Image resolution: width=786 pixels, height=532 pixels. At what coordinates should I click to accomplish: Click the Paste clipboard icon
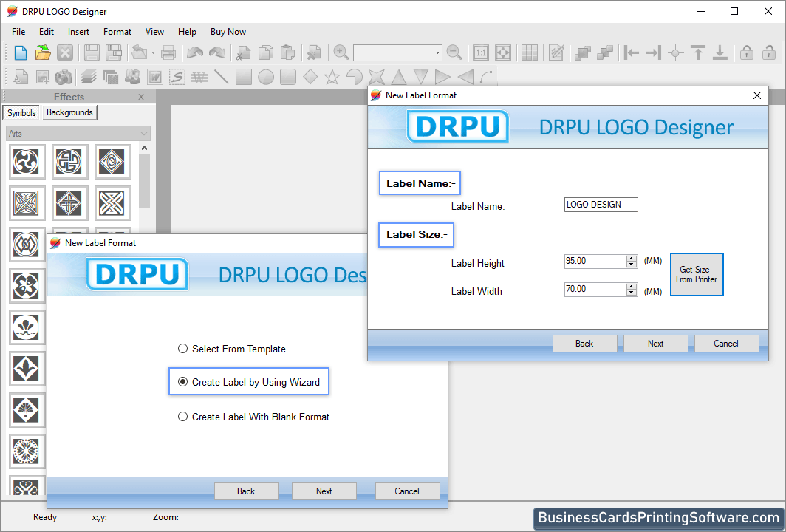[x=288, y=52]
